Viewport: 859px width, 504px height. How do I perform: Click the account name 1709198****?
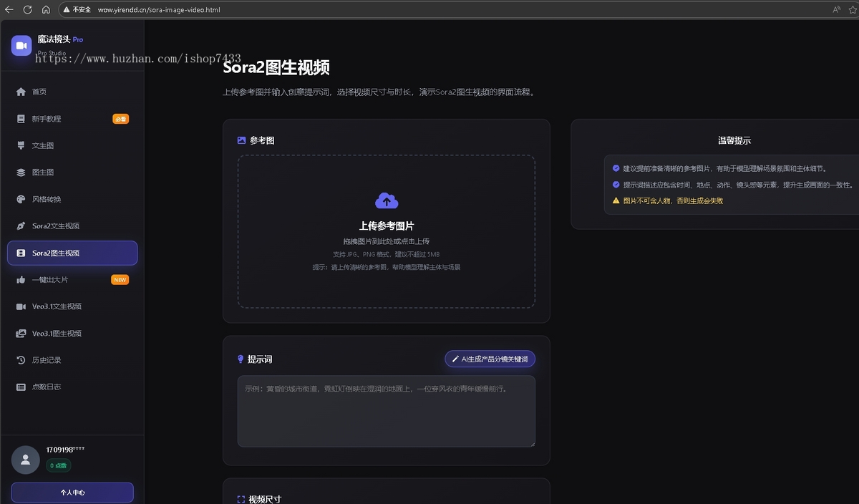click(x=66, y=450)
